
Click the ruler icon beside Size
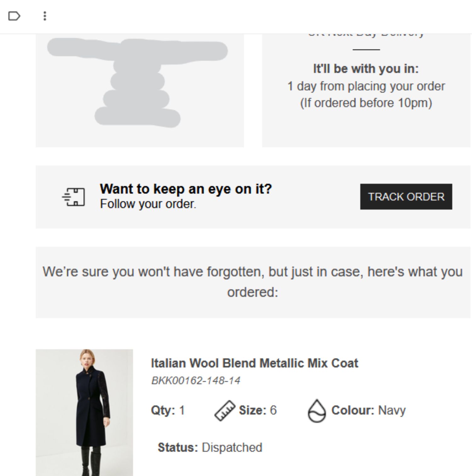pyautogui.click(x=225, y=410)
